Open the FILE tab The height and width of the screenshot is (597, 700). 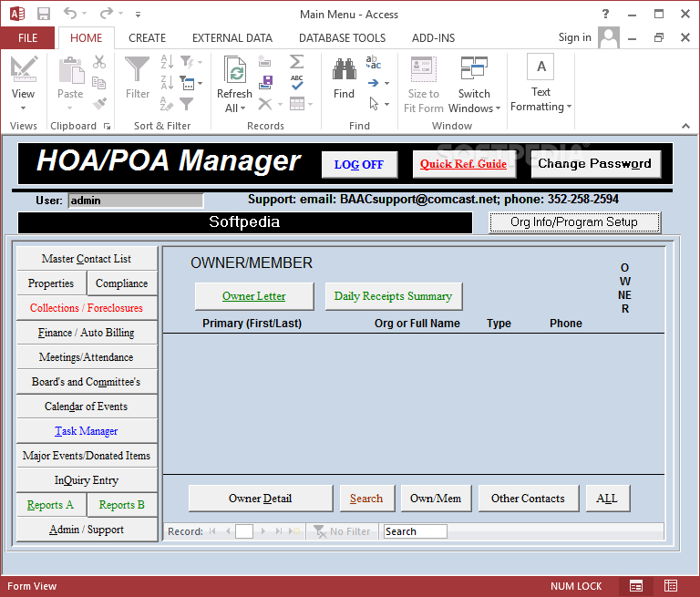click(27, 38)
